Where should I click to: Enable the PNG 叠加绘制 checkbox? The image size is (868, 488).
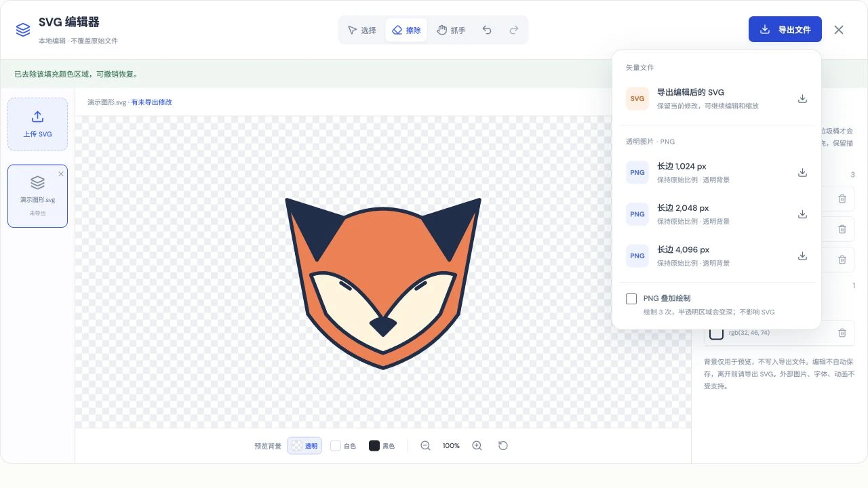tap(631, 299)
